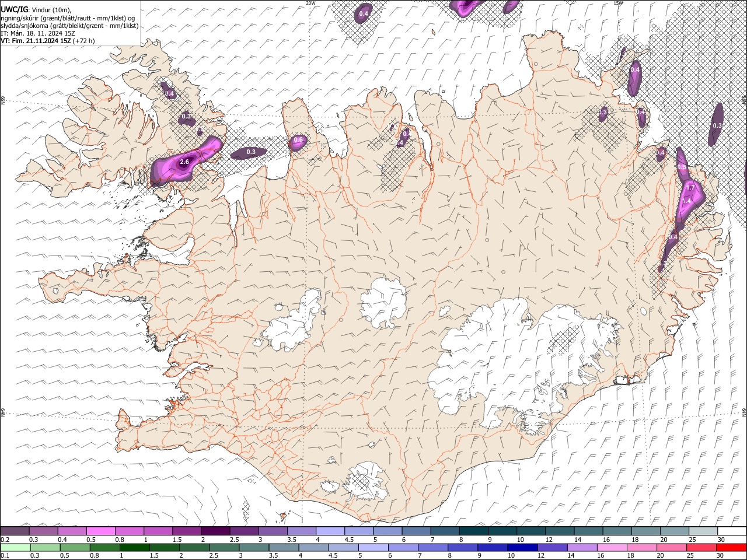Click the 0.6 precipitation value label
The image size is (747, 560).
point(298,140)
